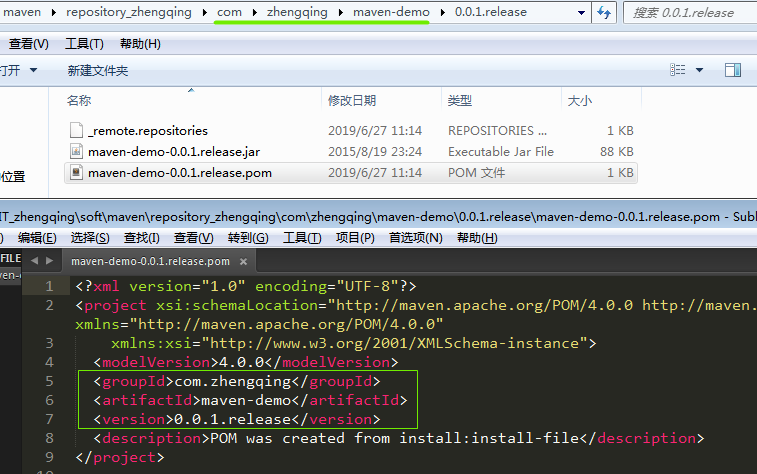Click the _remote.repositories file icon
The width and height of the screenshot is (757, 474).
click(x=76, y=130)
